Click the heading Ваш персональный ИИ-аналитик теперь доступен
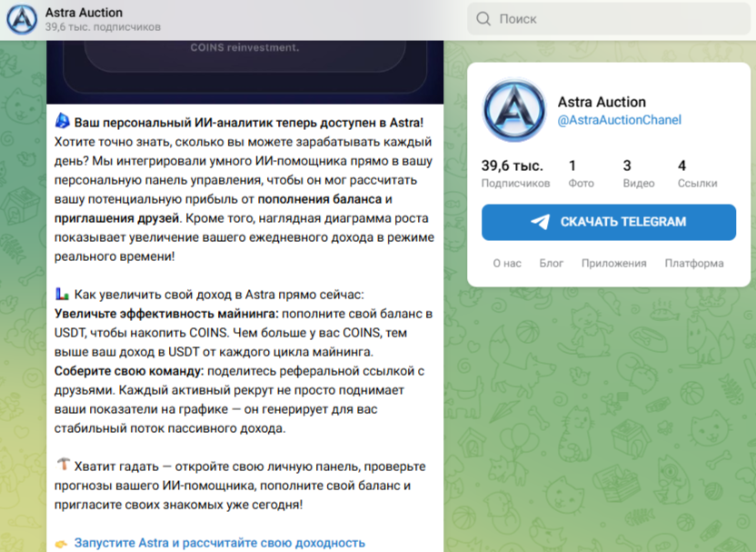The image size is (756, 552). (x=249, y=123)
